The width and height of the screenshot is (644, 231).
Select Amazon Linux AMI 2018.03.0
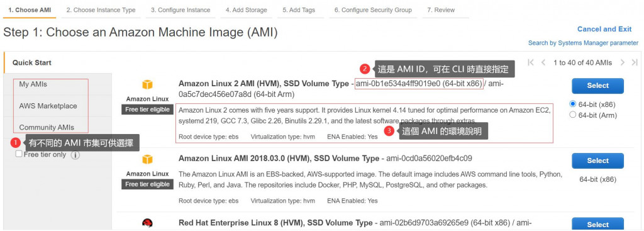pos(597,161)
